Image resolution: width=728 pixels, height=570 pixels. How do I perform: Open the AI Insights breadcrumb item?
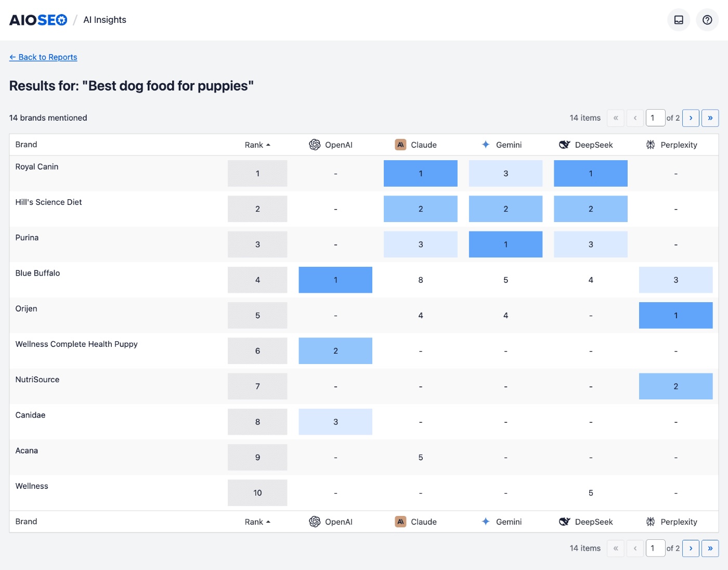104,20
